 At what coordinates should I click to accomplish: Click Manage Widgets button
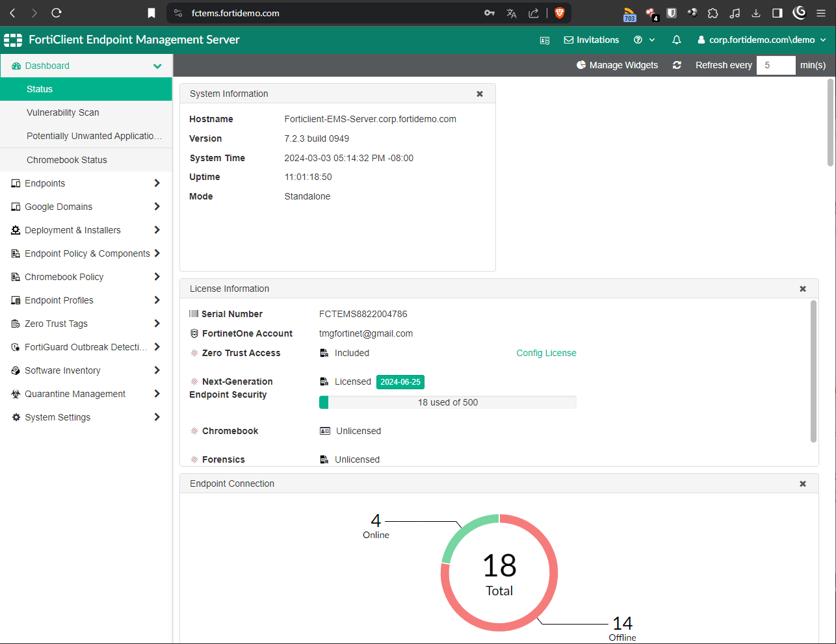(617, 65)
